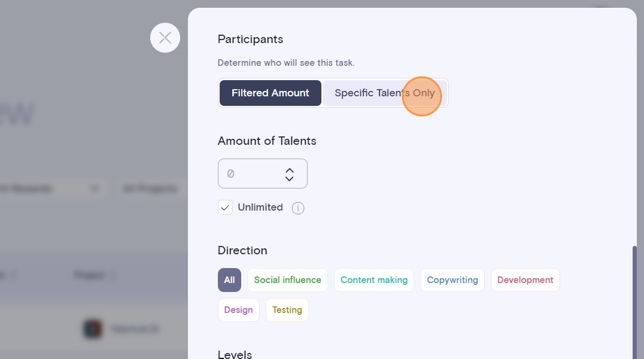Screen dimensions: 644x359
Task: Toggle the Social influence direction tag
Action: (287, 280)
